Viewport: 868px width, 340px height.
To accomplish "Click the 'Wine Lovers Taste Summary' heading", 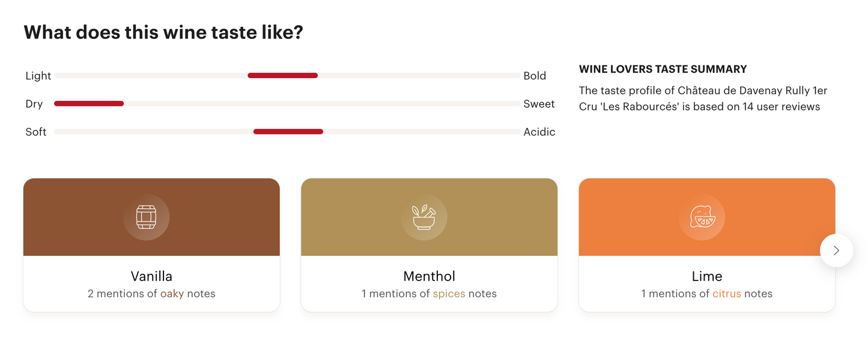I will (x=663, y=69).
